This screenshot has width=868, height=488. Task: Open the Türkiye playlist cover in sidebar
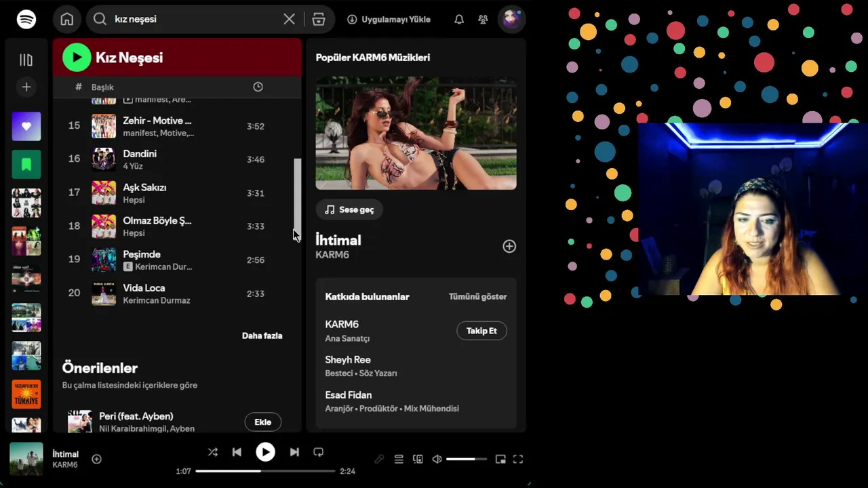[x=26, y=394]
